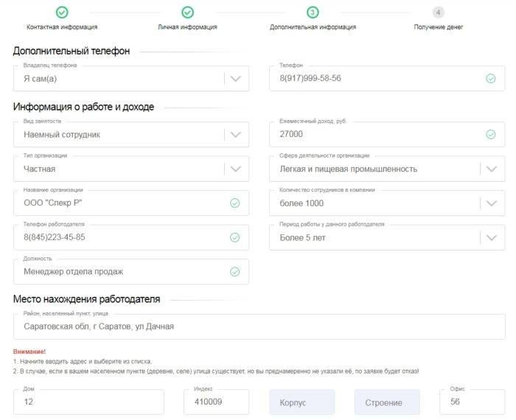
Task: Click the green checkmark above Личная информация
Action: tap(188, 13)
